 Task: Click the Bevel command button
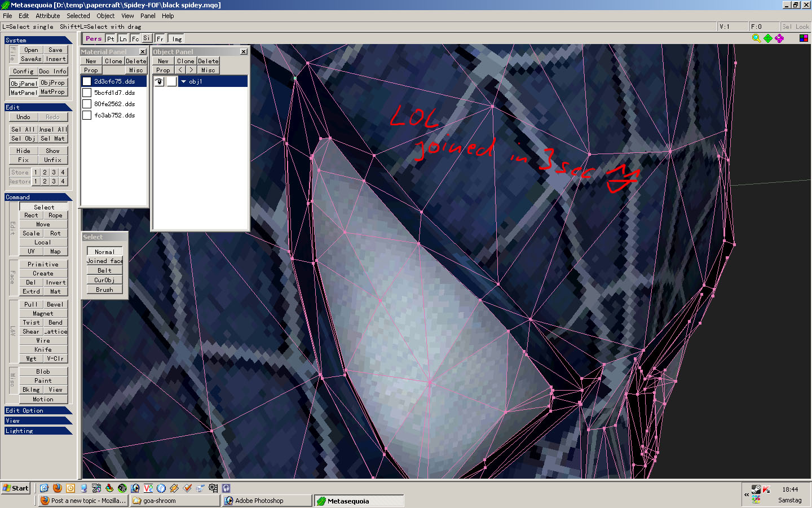pyautogui.click(x=55, y=304)
